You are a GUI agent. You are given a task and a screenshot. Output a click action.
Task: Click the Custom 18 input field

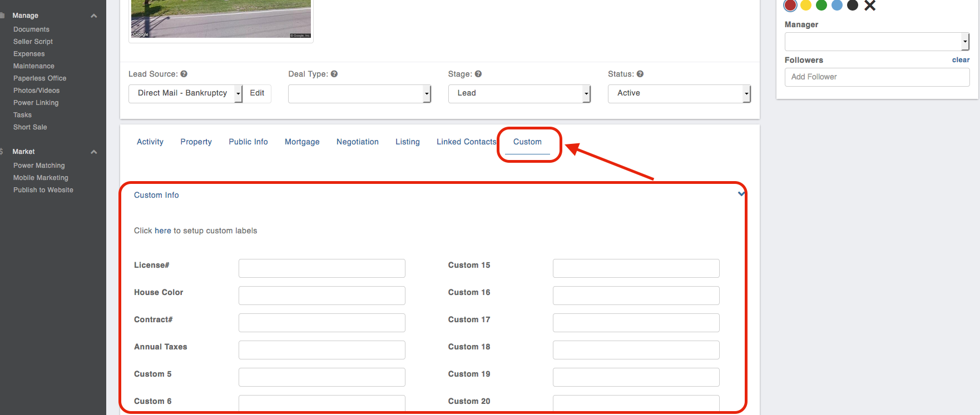[636, 350]
